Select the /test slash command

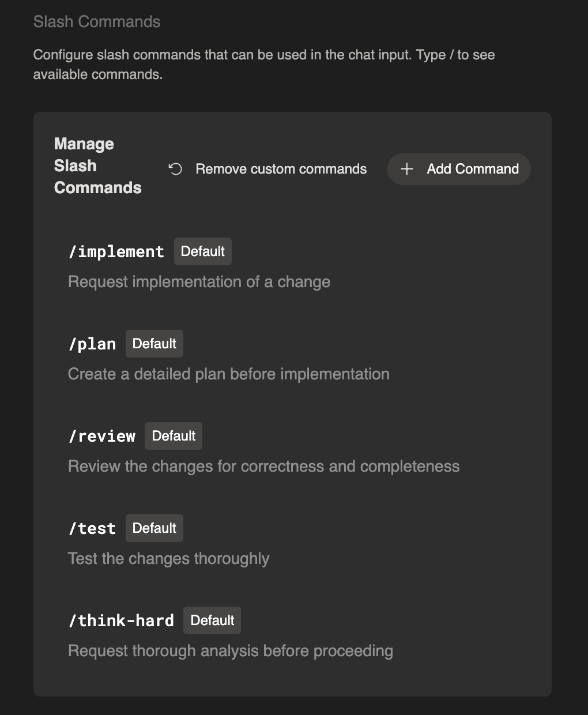click(92, 528)
